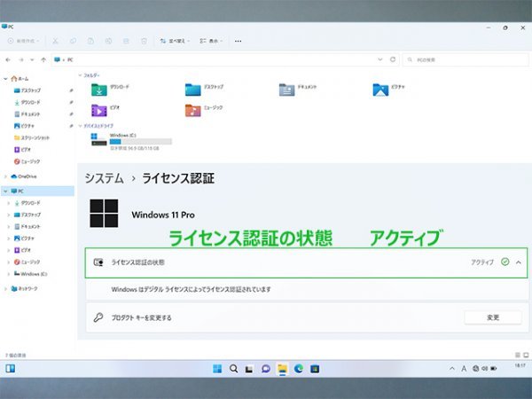Select pinned Documents under Home
Screen dimensions: 532x399
pyautogui.click(x=27, y=114)
